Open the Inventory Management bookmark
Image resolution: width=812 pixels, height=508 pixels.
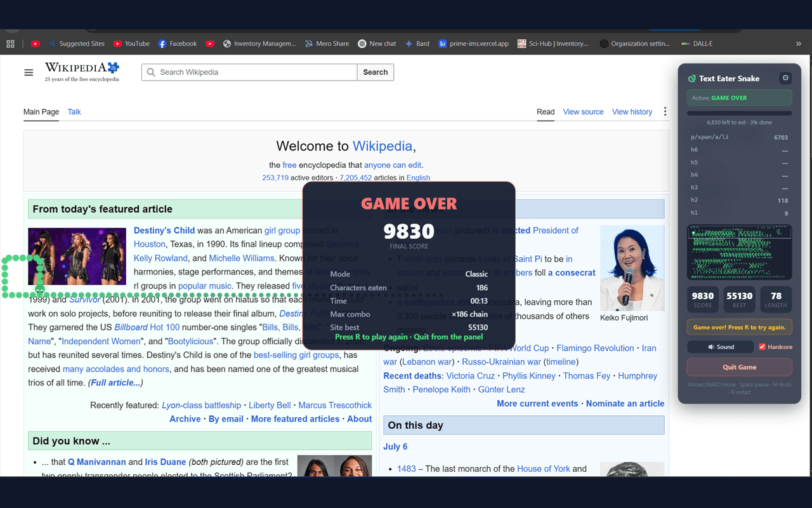click(259, 44)
